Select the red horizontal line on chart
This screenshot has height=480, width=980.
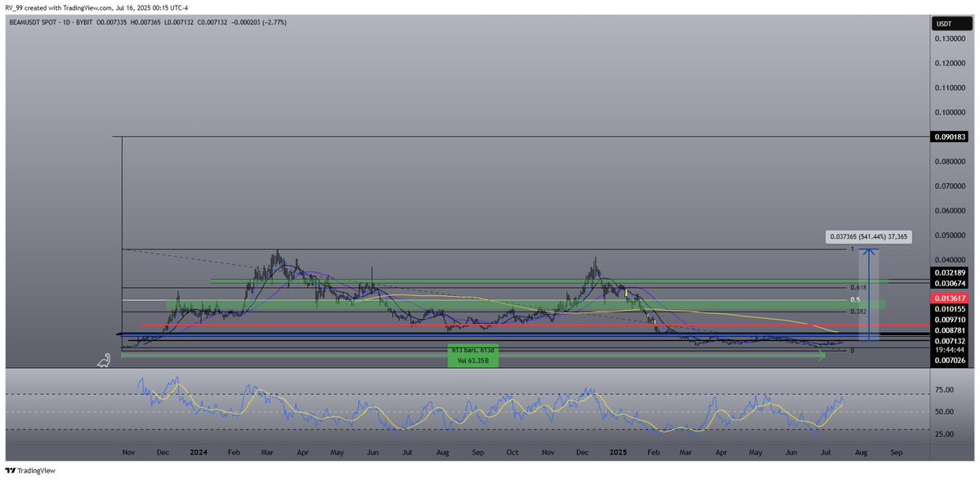click(535, 325)
